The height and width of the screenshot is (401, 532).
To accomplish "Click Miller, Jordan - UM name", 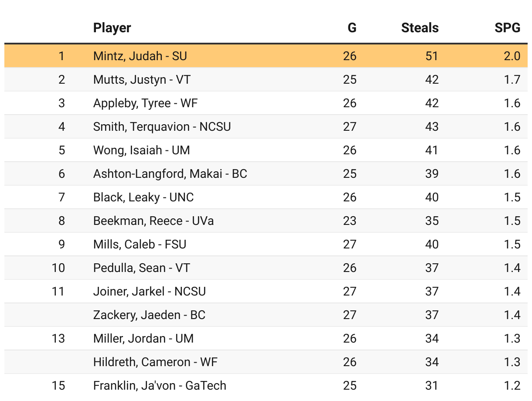I will 143,338.
